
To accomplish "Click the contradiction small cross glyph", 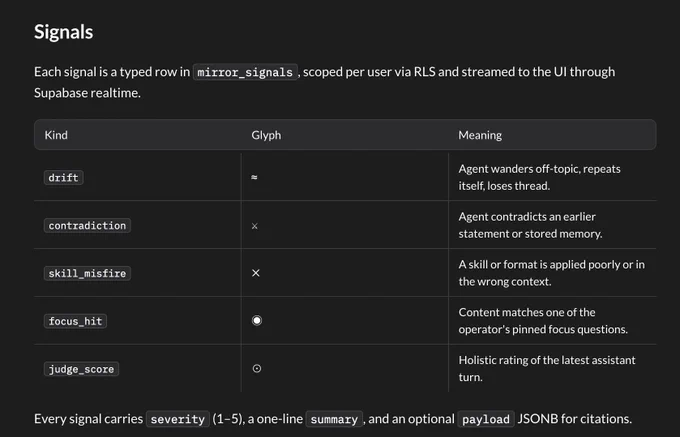I will click(255, 226).
